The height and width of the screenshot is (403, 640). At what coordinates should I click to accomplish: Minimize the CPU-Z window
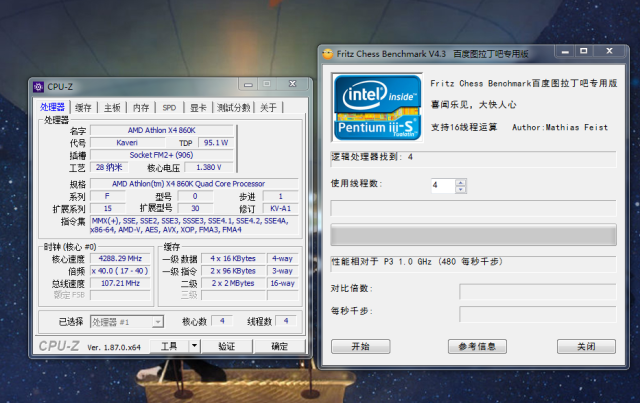(x=248, y=84)
